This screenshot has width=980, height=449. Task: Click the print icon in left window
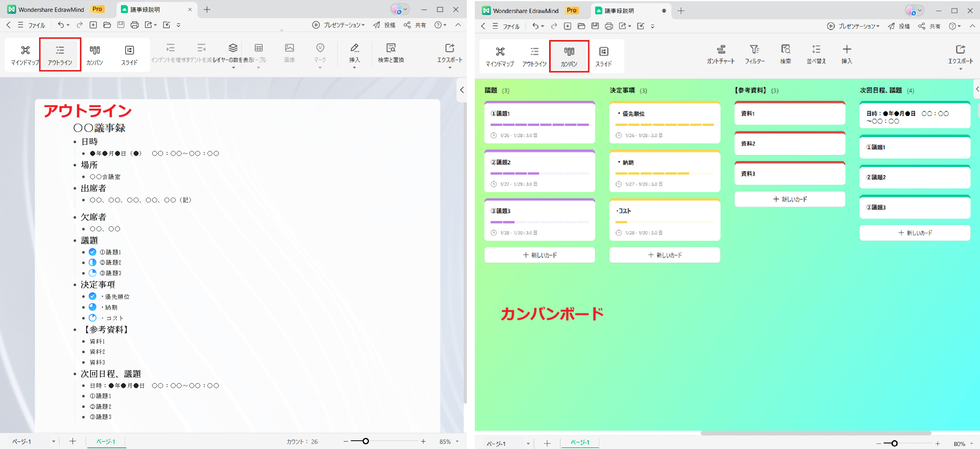(x=134, y=25)
